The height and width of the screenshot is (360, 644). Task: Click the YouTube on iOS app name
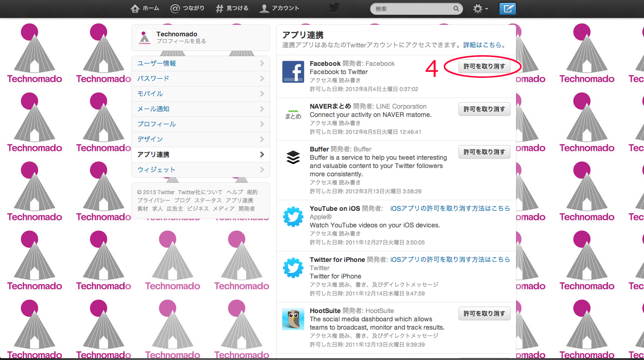[x=335, y=209]
